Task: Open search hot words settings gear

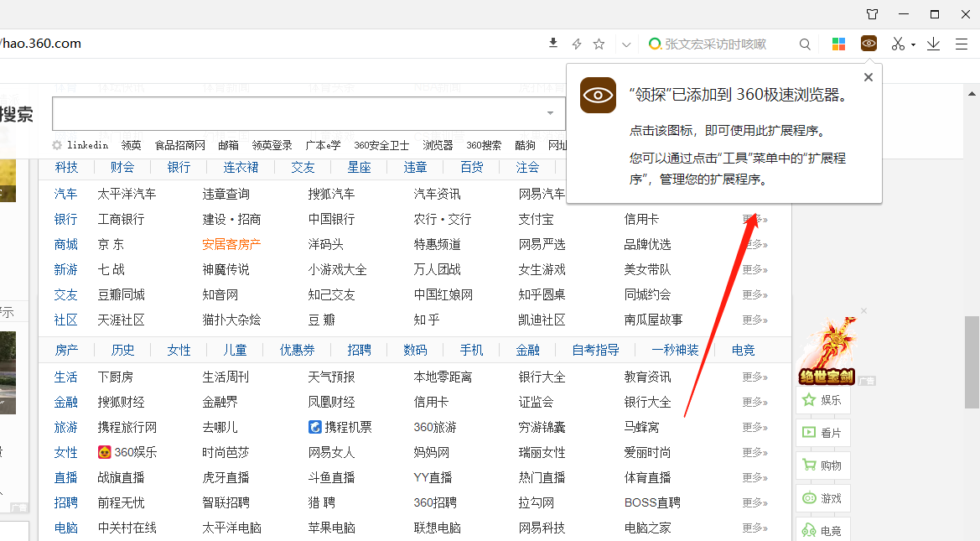Action: click(x=57, y=145)
